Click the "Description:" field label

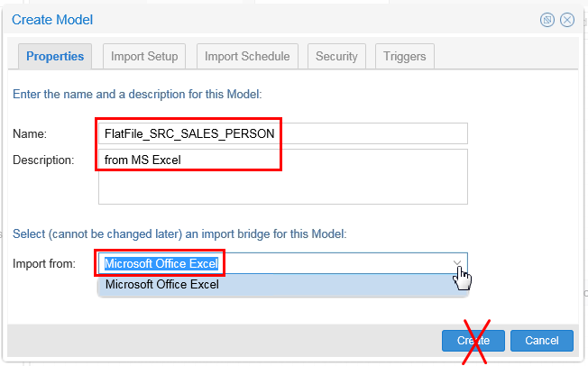43,160
